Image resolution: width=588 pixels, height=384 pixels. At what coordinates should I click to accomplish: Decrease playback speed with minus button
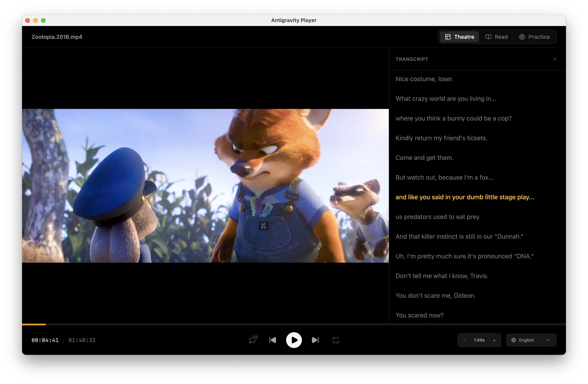(464, 340)
